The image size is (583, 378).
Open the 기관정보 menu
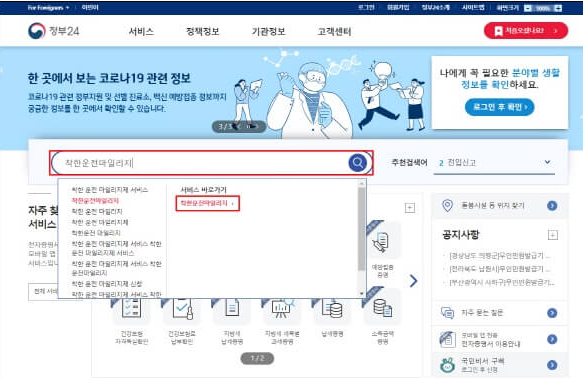268,32
